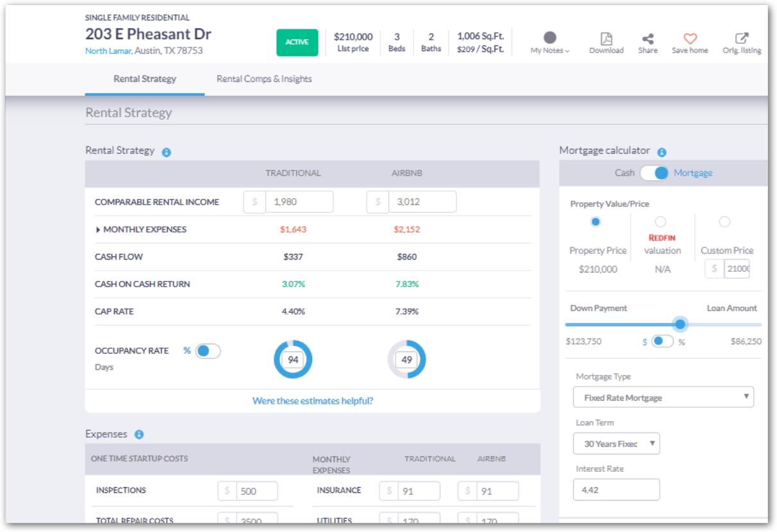This screenshot has height=532, width=777.
Task: Open the Orig. listing external link icon
Action: [x=742, y=39]
